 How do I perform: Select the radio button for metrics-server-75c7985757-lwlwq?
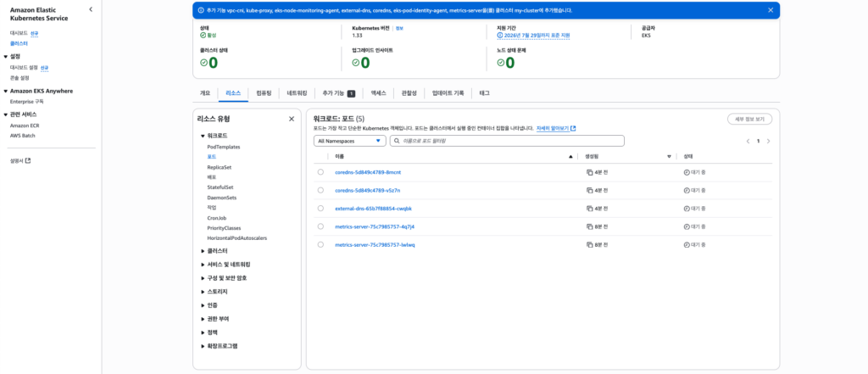pyautogui.click(x=320, y=244)
